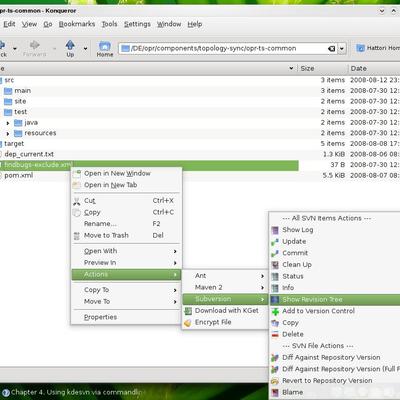Open the Tools menu
This screenshot has height=400, width=400.
point(109,24)
